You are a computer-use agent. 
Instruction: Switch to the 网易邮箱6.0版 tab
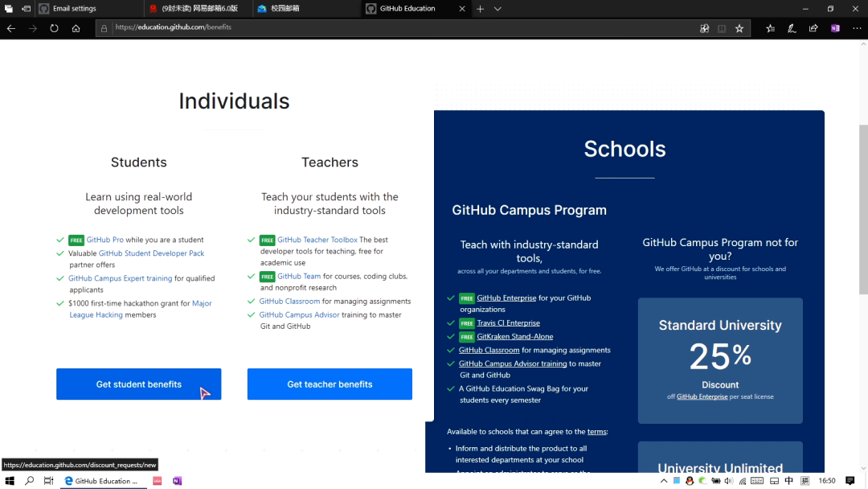[199, 9]
